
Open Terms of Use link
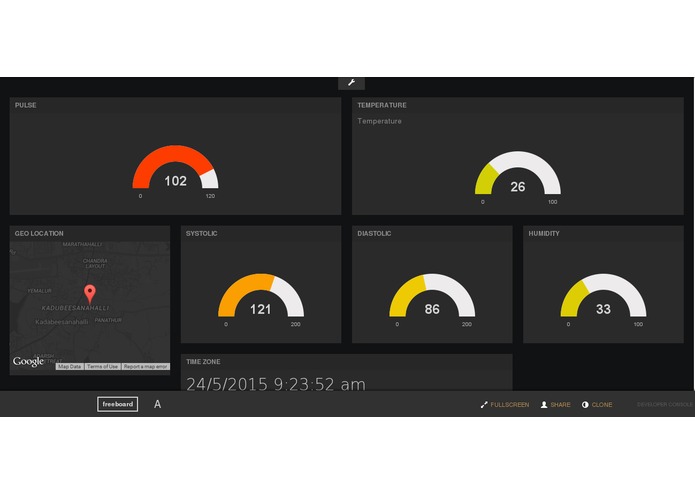102,366
